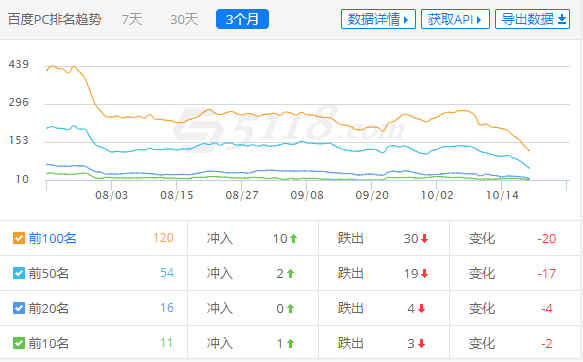583x362 pixels.
Task: Open the 数据详情 button
Action: (x=378, y=19)
